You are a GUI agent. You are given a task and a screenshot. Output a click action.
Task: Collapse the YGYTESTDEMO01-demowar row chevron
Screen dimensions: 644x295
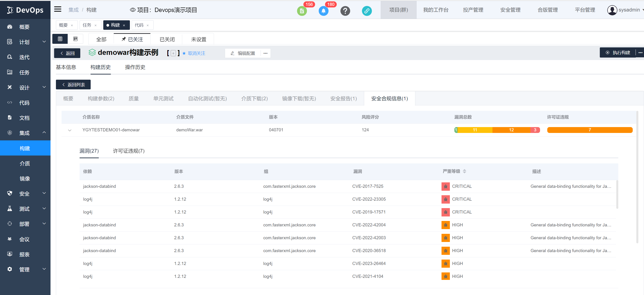[70, 130]
